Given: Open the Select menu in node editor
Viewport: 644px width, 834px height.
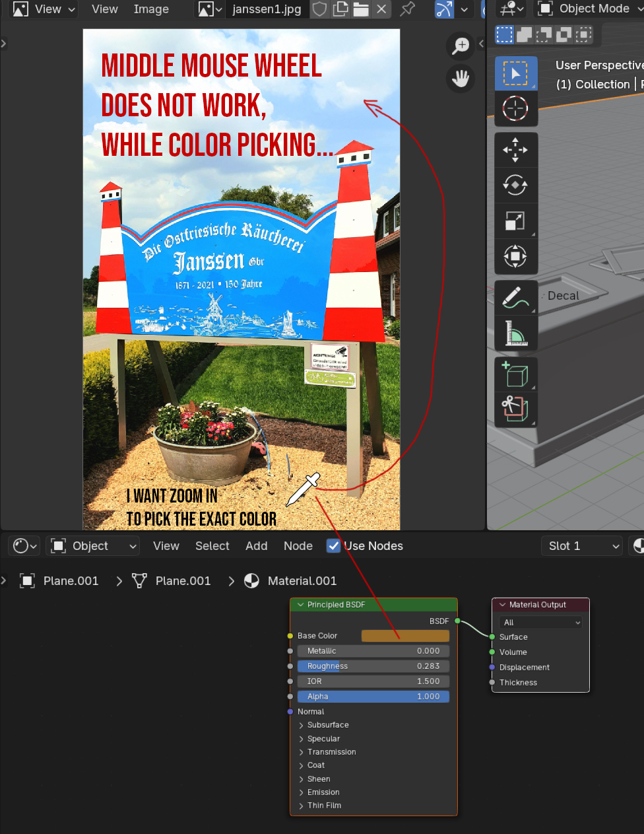Looking at the screenshot, I should click(x=212, y=546).
